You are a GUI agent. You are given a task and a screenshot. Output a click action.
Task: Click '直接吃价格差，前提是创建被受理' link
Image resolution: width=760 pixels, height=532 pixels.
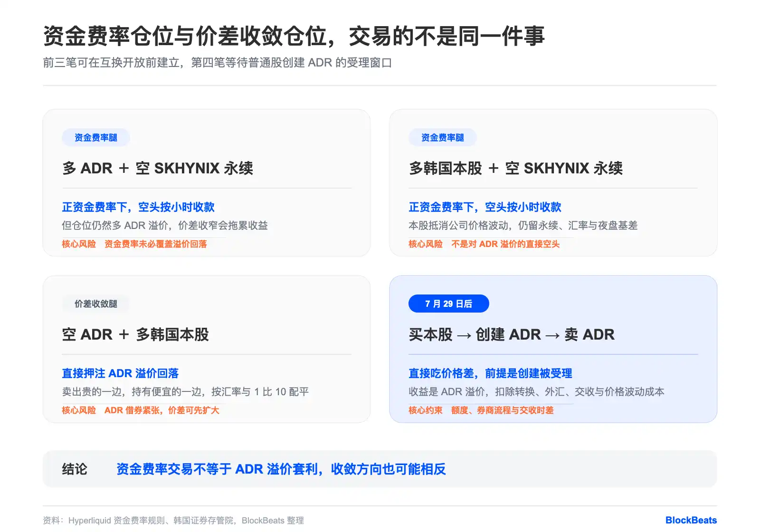click(x=490, y=373)
